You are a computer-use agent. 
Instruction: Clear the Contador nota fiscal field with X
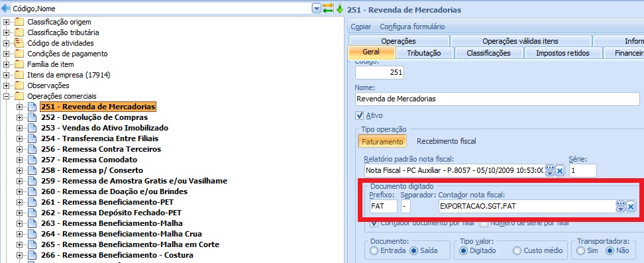[x=631, y=207]
